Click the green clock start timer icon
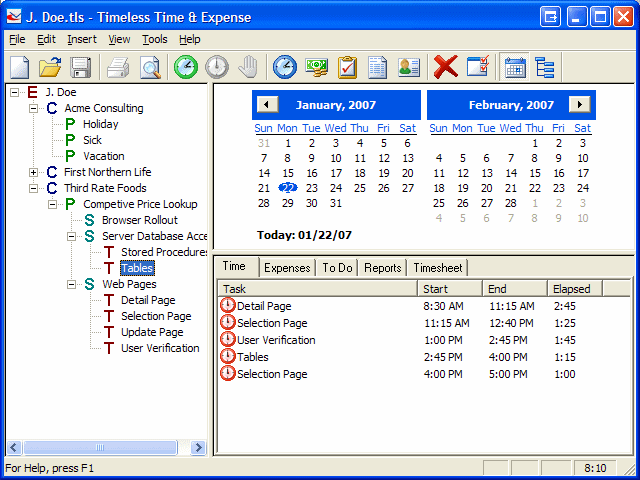 pyautogui.click(x=185, y=68)
